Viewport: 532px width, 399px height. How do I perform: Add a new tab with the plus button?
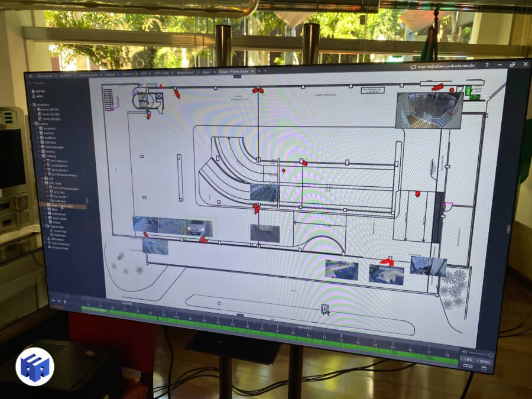click(x=258, y=70)
